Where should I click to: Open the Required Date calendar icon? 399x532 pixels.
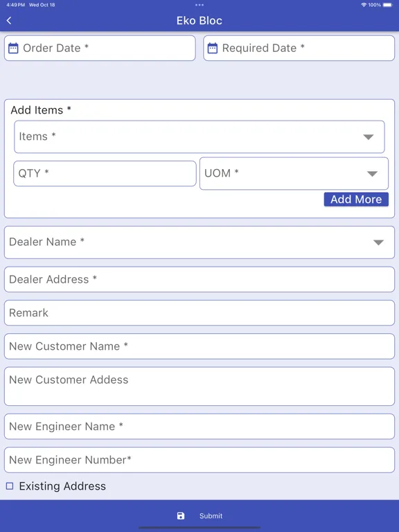click(213, 48)
